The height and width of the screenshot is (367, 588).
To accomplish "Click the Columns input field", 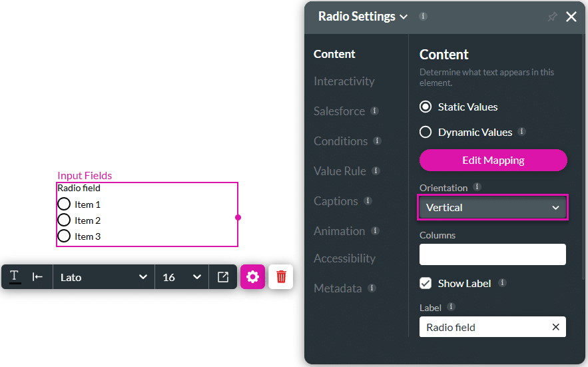I will (x=493, y=254).
